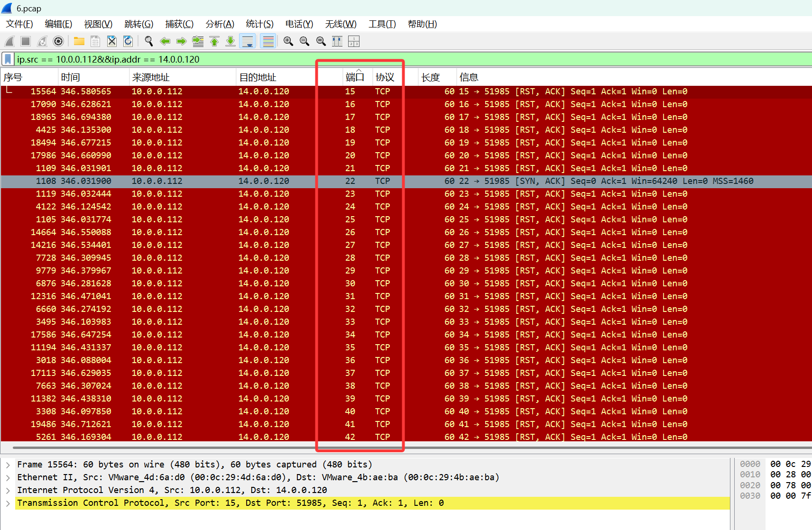Image resolution: width=812 pixels, height=530 pixels.
Task: Select packet 5261 on port 42
Action: pos(406,437)
